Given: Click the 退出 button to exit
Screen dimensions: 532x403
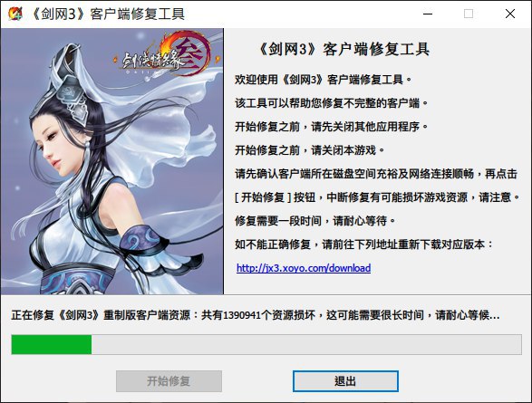Looking at the screenshot, I should point(345,381).
